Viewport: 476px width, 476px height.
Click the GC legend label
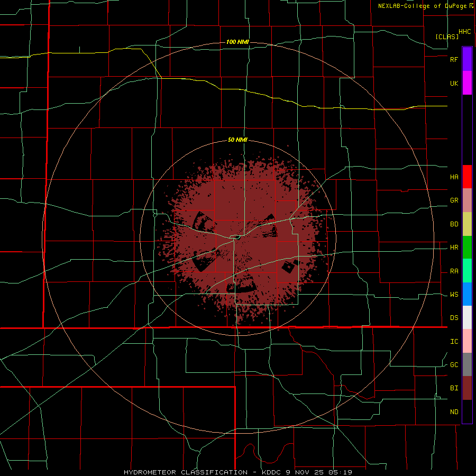tap(454, 365)
